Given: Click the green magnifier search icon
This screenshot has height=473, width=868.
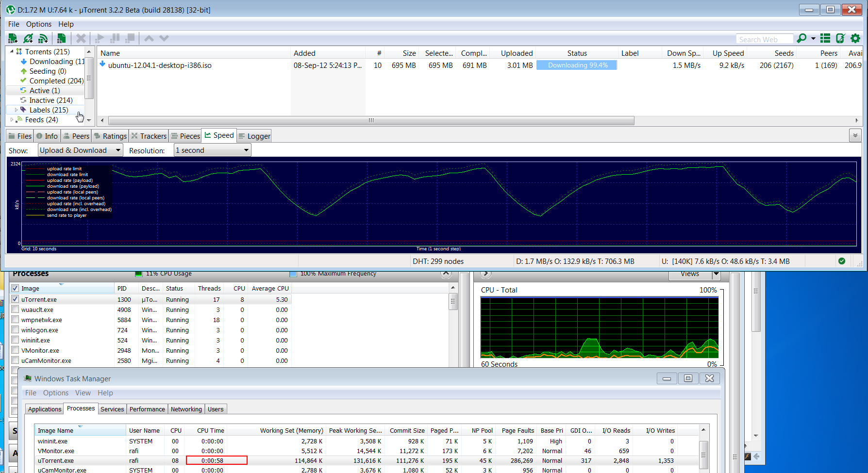Looking at the screenshot, I should tap(801, 38).
